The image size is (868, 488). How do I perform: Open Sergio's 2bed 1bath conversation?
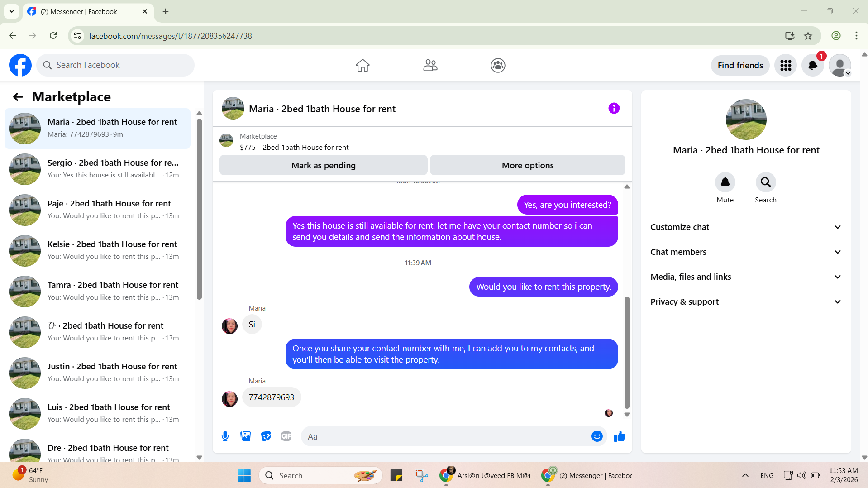tap(97, 169)
